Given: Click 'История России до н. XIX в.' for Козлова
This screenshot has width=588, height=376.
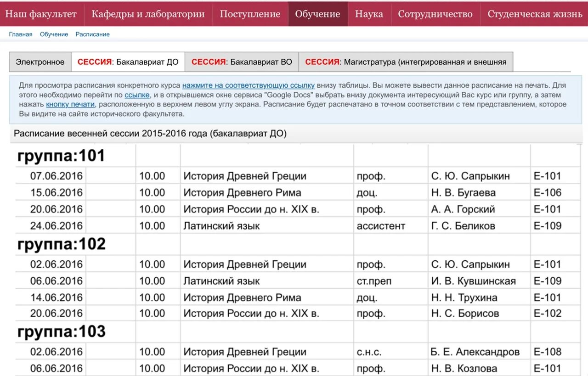Looking at the screenshot, I should point(251,368).
